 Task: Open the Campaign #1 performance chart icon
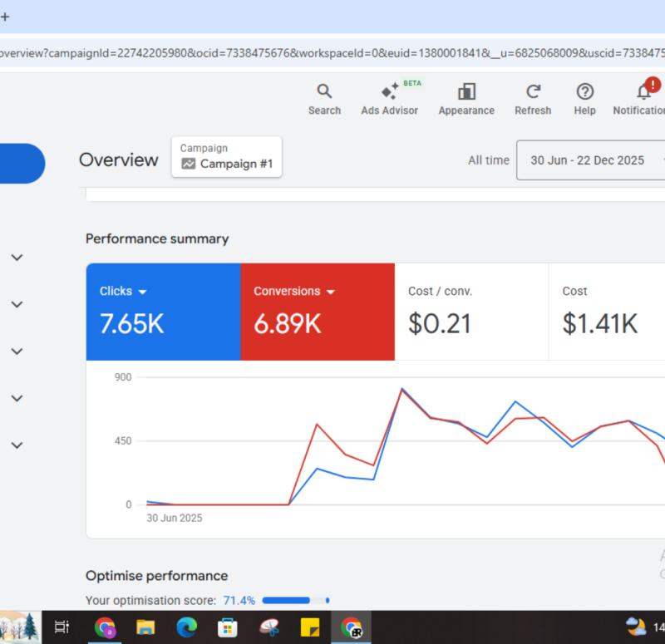click(192, 162)
